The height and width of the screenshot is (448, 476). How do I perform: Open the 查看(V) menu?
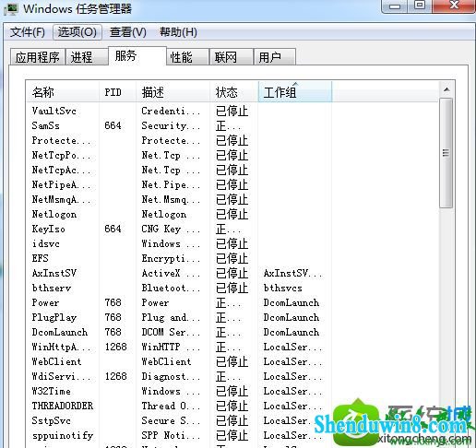click(128, 32)
